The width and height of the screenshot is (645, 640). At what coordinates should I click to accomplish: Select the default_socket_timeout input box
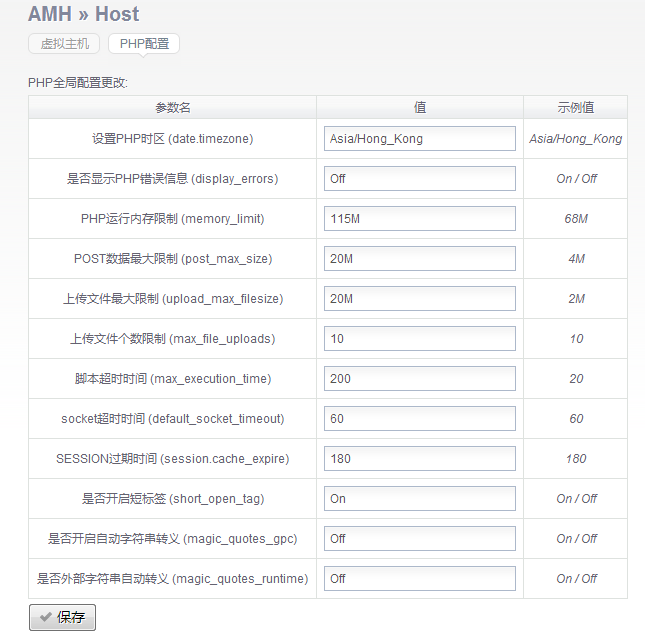click(x=419, y=419)
